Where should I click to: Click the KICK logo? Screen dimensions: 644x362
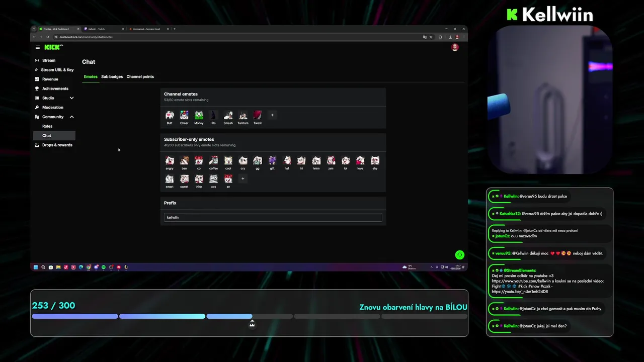53,47
